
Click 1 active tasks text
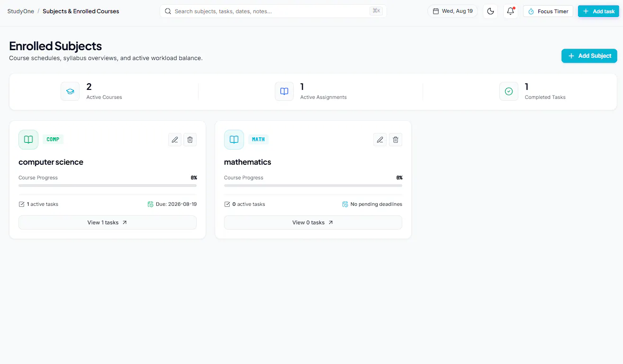tap(43, 204)
